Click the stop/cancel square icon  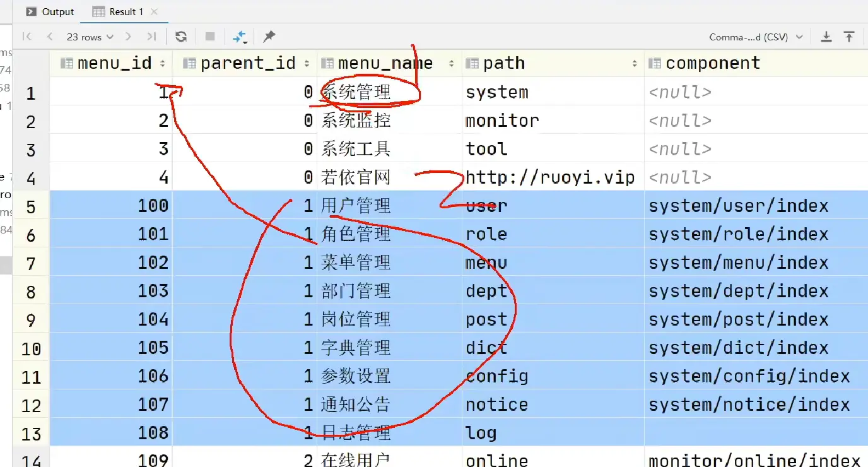pyautogui.click(x=210, y=37)
